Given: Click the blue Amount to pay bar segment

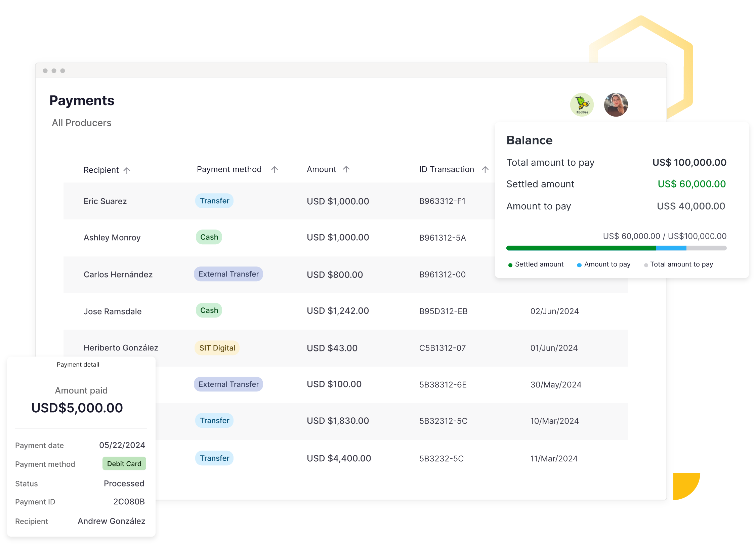Looking at the screenshot, I should pyautogui.click(x=671, y=248).
